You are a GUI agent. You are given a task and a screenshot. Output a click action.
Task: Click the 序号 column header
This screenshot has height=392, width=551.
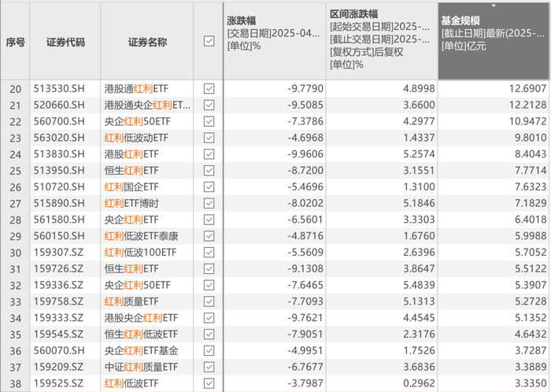[15, 43]
